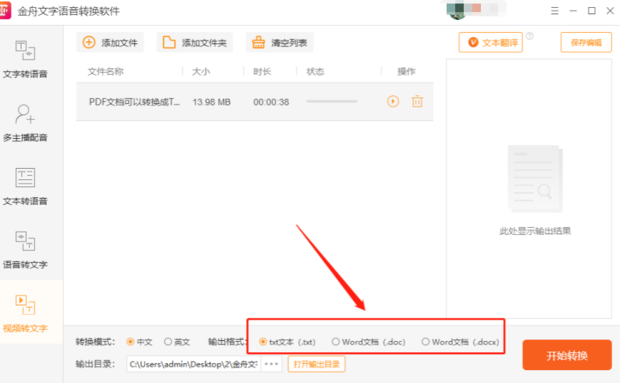Click the 保存编辑 button
The width and height of the screenshot is (620, 383).
pos(586,42)
